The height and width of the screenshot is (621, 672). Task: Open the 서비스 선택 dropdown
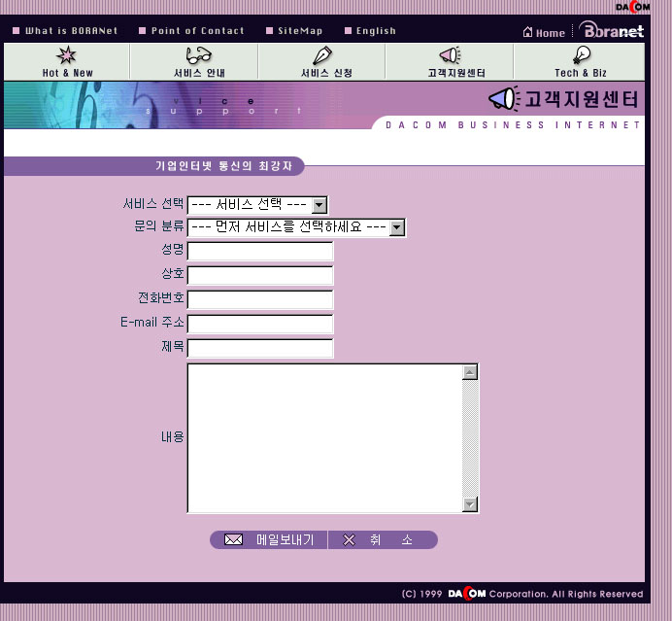257,205
